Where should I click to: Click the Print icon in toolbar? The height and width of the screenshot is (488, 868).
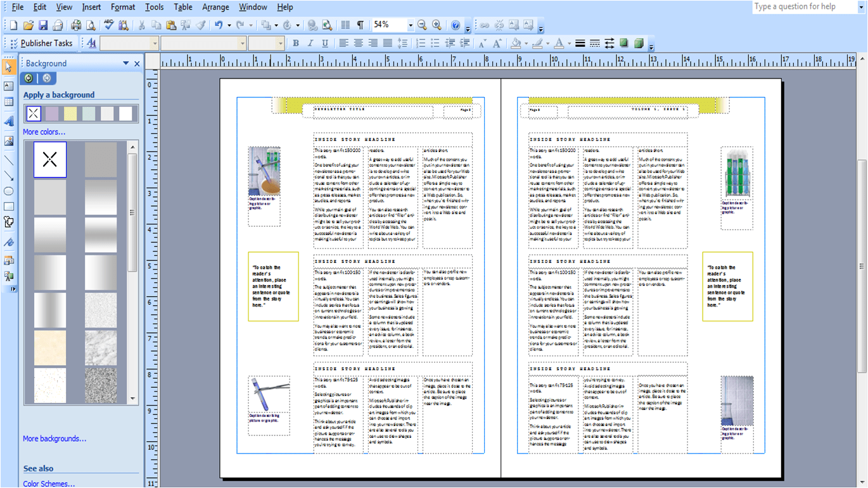[76, 25]
